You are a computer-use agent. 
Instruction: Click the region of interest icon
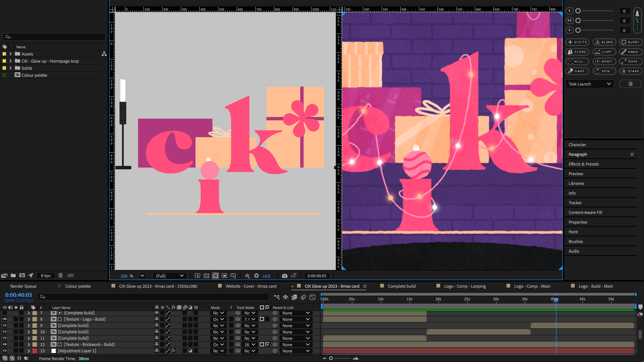[x=224, y=276]
